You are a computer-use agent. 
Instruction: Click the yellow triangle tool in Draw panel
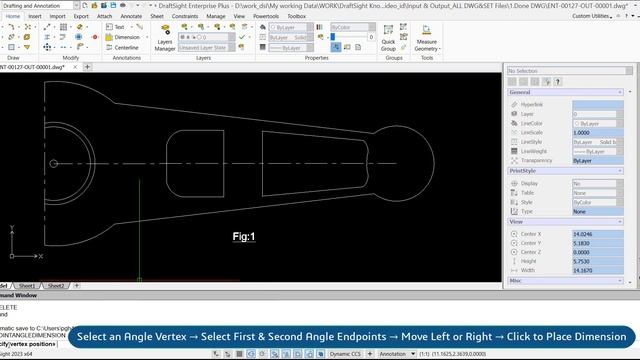[x=27, y=47]
